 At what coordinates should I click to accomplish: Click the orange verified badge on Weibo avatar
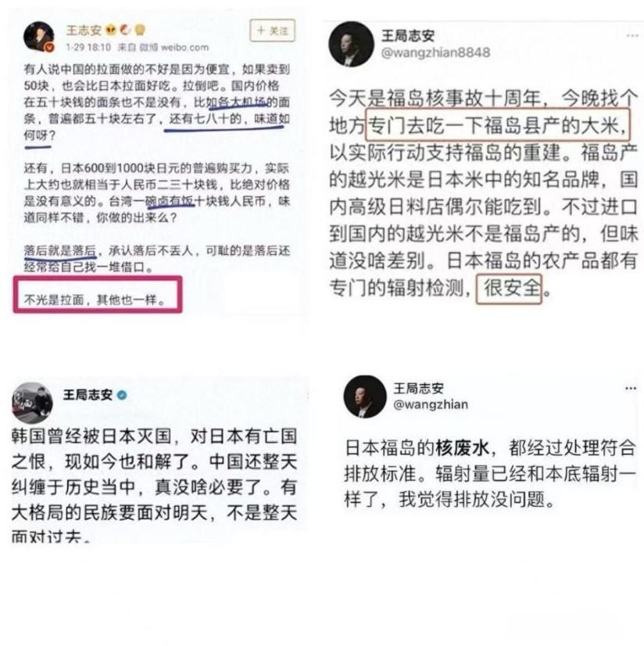coord(49,48)
